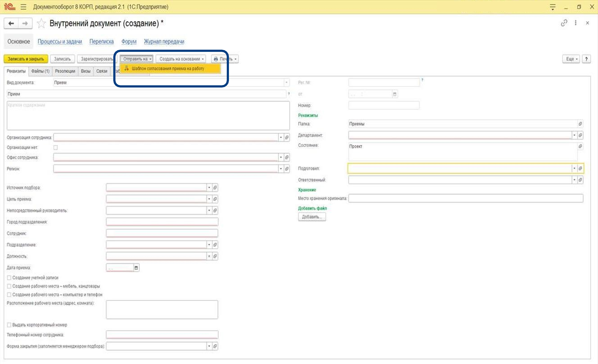Toggle the Организации нет checkbox
The height and width of the screenshot is (364, 598).
coord(56,148)
